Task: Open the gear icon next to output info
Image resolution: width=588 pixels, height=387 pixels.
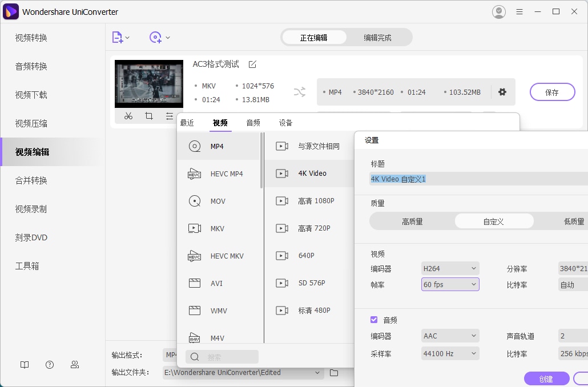Action: 502,92
